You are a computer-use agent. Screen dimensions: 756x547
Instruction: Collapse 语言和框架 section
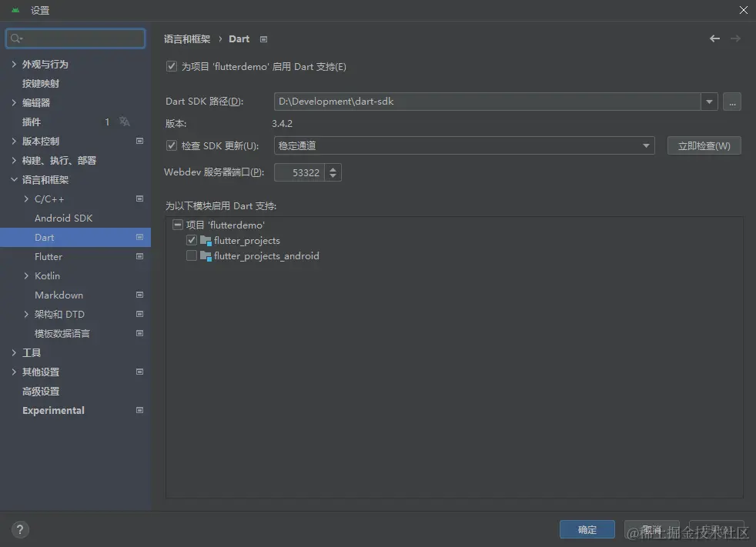(x=14, y=180)
